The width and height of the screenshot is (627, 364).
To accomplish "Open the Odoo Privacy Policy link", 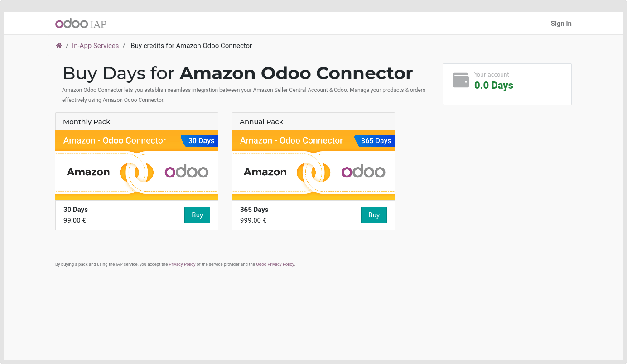I will (275, 264).
